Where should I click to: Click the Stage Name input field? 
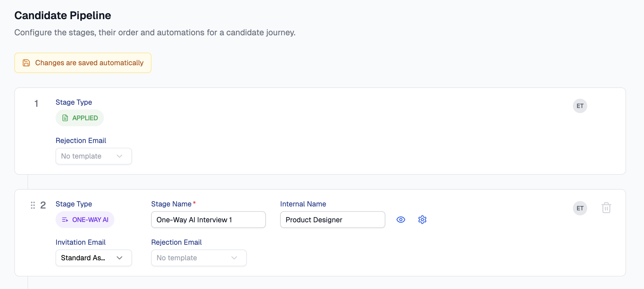click(x=208, y=220)
